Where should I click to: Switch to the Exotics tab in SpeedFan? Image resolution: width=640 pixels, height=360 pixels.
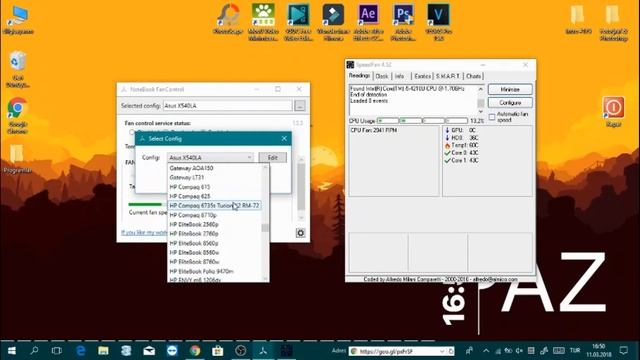pyautogui.click(x=422, y=76)
